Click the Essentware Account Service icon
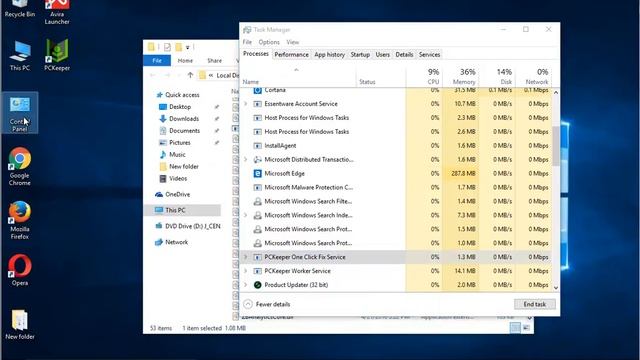 [257, 104]
